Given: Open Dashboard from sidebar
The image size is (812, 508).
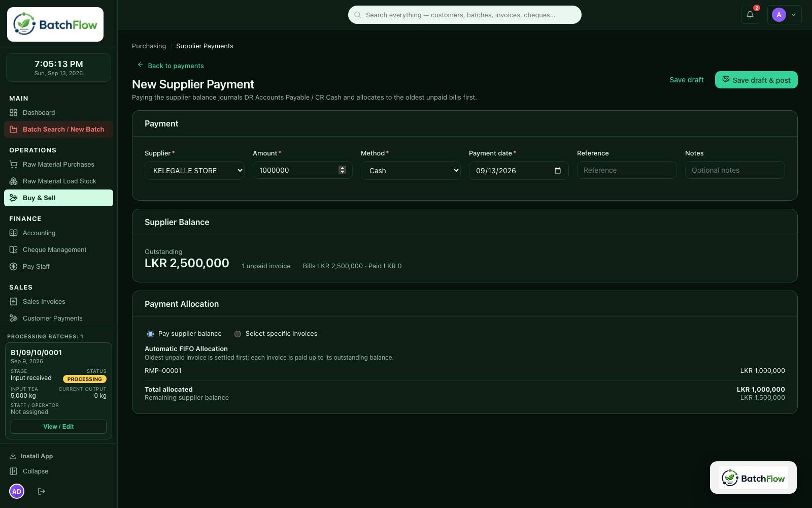Looking at the screenshot, I should point(58,112).
